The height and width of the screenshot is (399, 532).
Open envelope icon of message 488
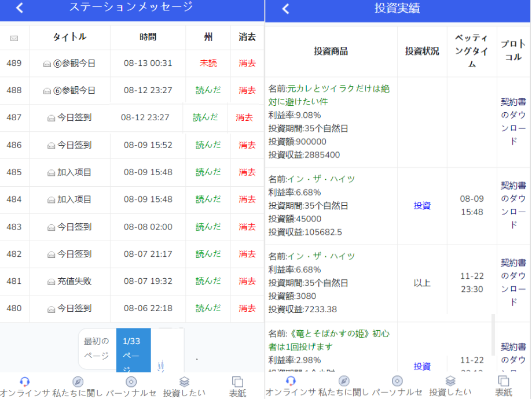pos(47,91)
